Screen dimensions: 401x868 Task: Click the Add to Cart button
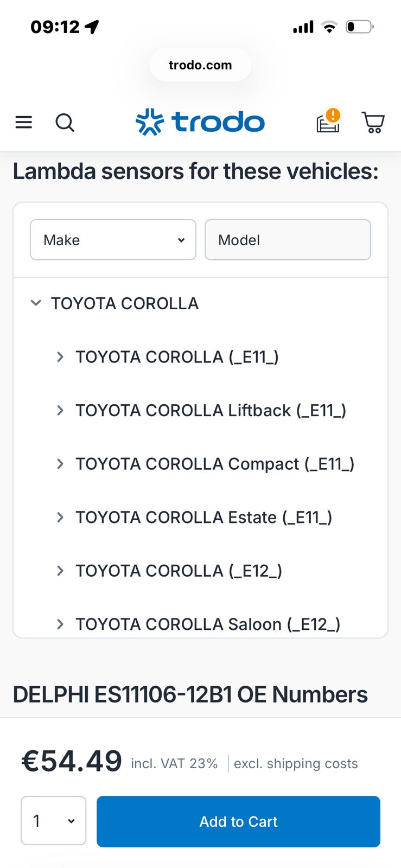pos(238,821)
